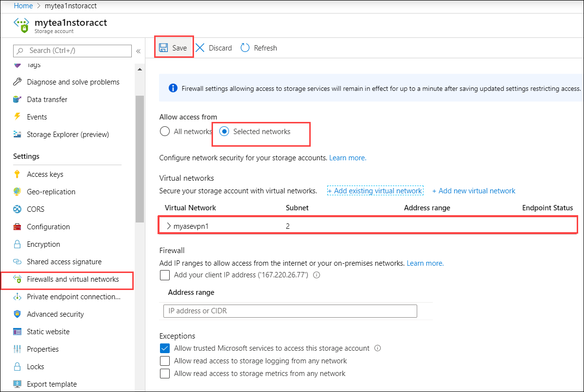584x392 pixels.
Task: Click the Refresh button
Action: point(259,48)
